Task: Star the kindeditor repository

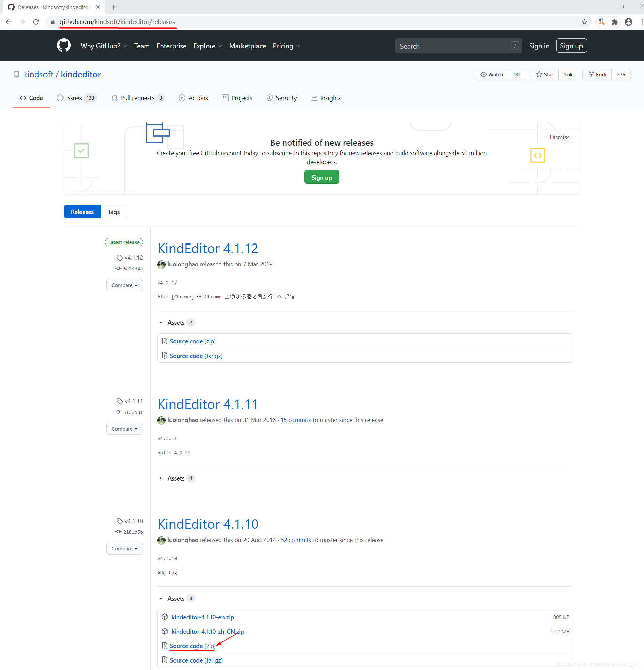Action: coord(544,74)
